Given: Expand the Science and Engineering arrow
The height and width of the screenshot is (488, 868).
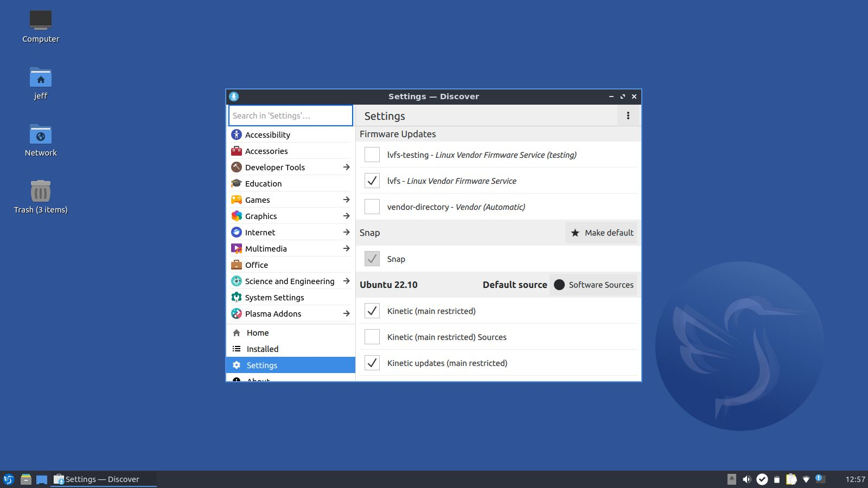Looking at the screenshot, I should click(x=346, y=281).
